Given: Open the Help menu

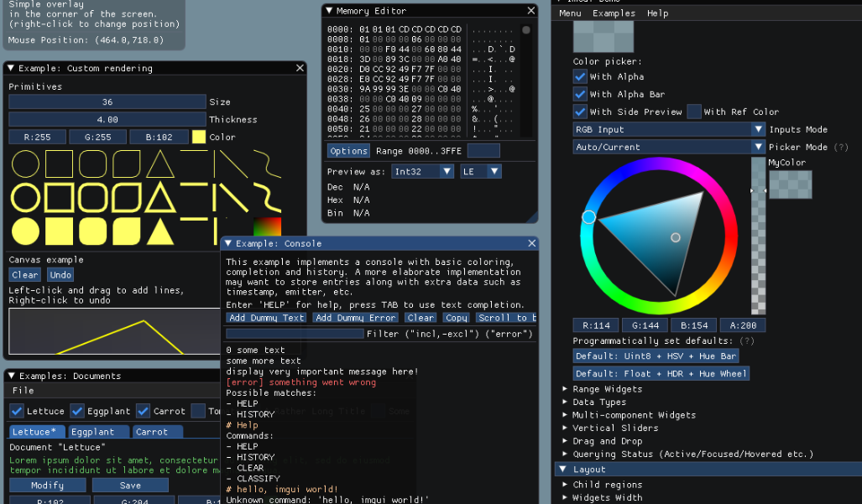Looking at the screenshot, I should tap(657, 13).
